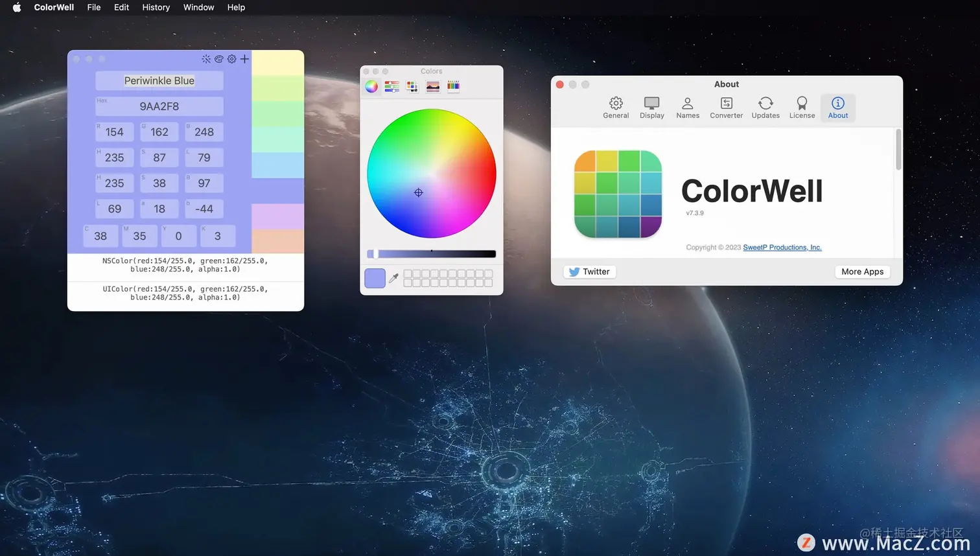
Task: Open the gear settings icon in ColorWell
Action: point(232,59)
